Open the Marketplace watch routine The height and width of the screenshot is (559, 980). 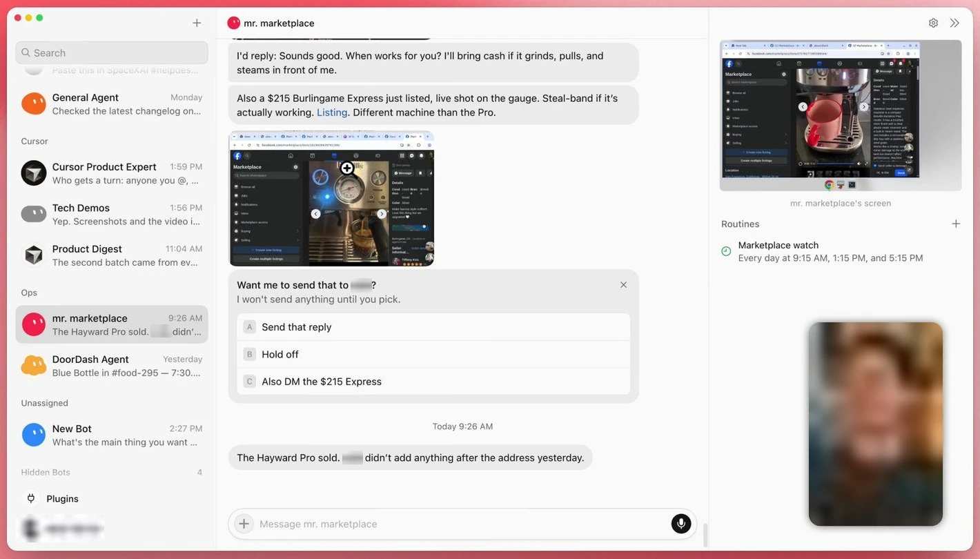point(839,251)
